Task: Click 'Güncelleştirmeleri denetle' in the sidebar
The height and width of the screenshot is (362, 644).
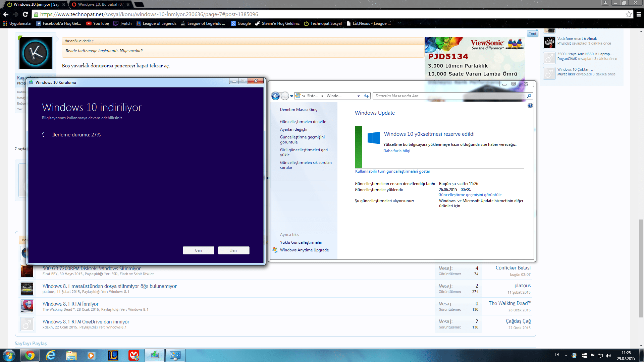Action: (303, 122)
